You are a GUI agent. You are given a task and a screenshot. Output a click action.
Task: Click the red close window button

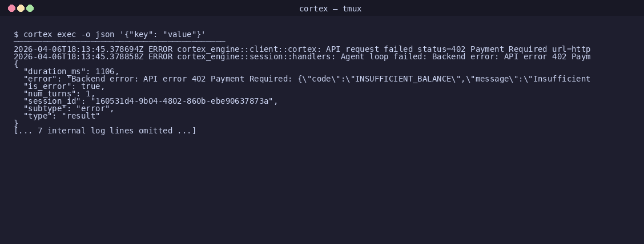coord(12,8)
